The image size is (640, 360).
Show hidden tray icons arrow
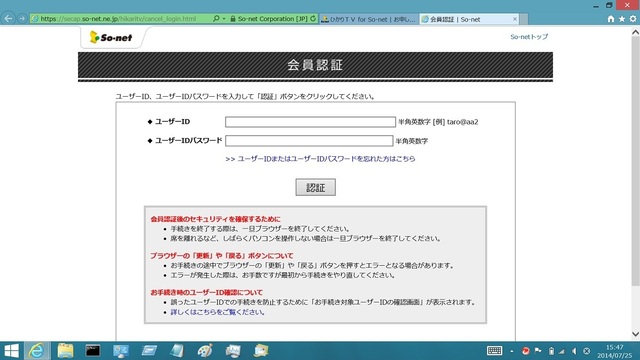(511, 351)
